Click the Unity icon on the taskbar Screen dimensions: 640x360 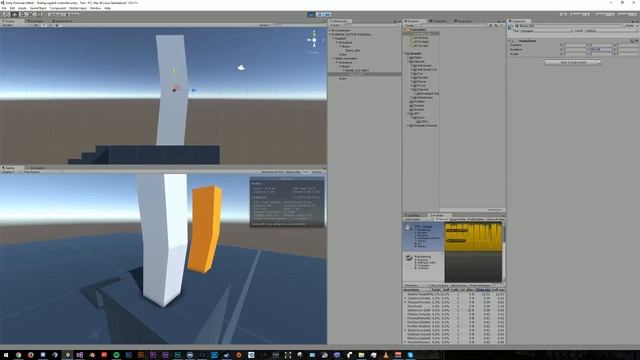(x=67, y=355)
